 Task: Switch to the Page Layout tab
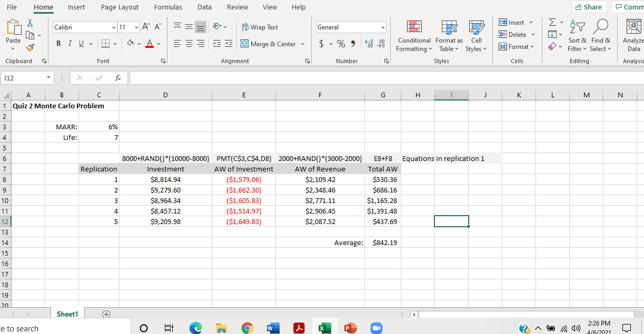tap(120, 7)
